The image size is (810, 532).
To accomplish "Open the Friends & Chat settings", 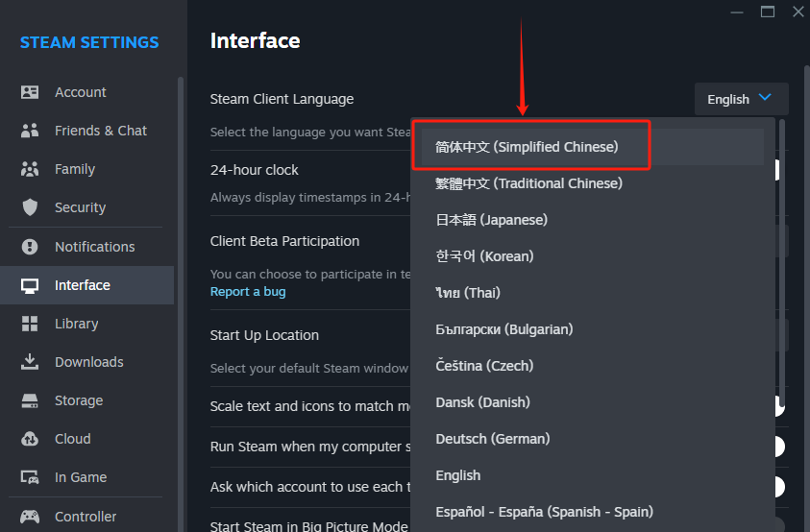I will click(86, 131).
